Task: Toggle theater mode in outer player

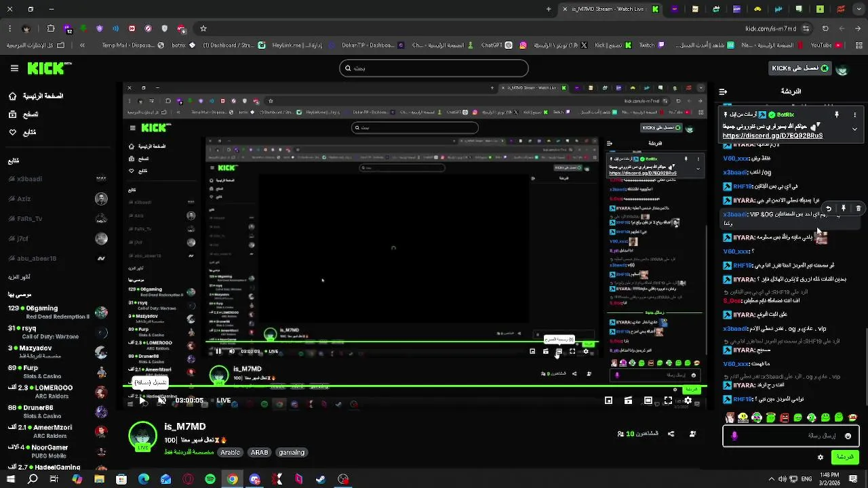Action: [x=648, y=401]
